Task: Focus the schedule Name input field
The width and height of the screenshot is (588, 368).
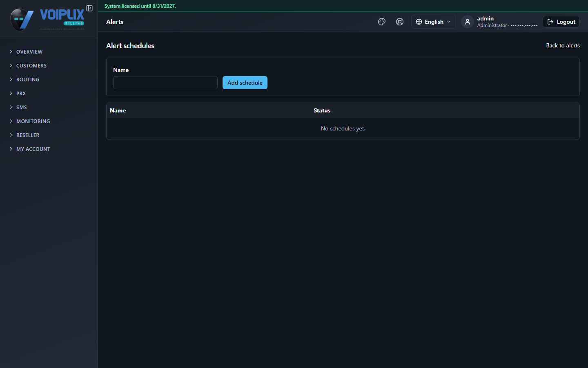Action: tap(165, 83)
